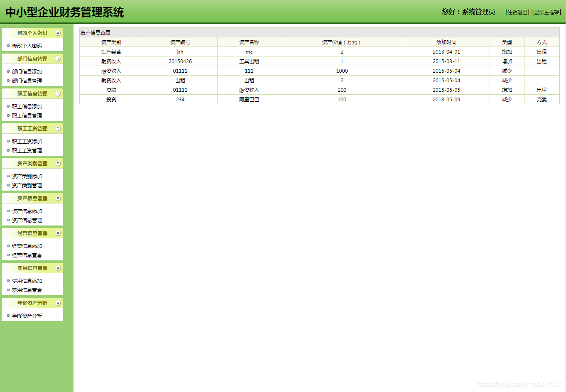Image resolution: width=566 pixels, height=392 pixels.
Task: Click the 添加时间 column header
Action: tap(446, 42)
